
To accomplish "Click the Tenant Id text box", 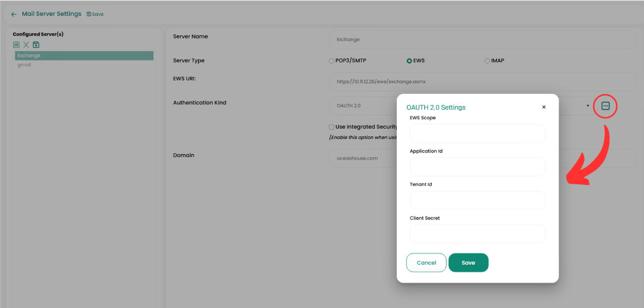I will [x=477, y=200].
